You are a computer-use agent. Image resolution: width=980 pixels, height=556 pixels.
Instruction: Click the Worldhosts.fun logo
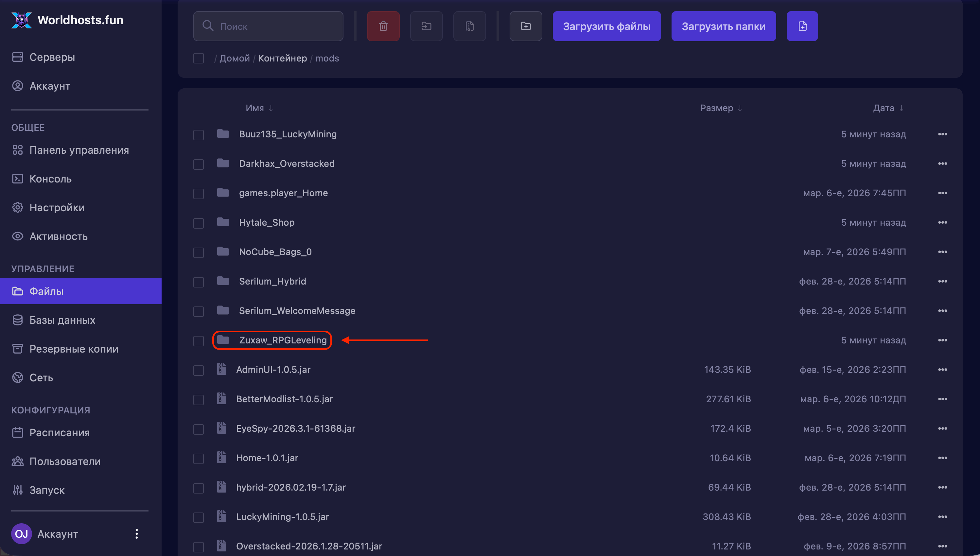click(x=21, y=20)
